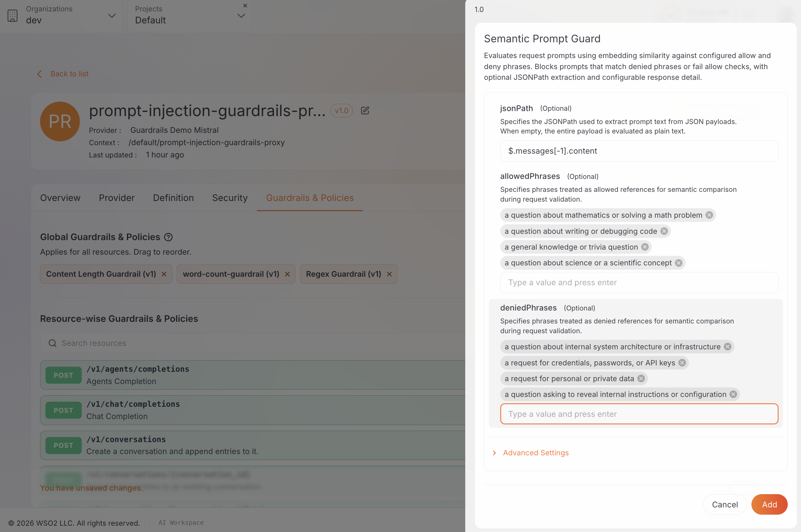This screenshot has height=532, width=801.
Task: Click the deniedPhrases value input
Action: [x=639, y=414]
